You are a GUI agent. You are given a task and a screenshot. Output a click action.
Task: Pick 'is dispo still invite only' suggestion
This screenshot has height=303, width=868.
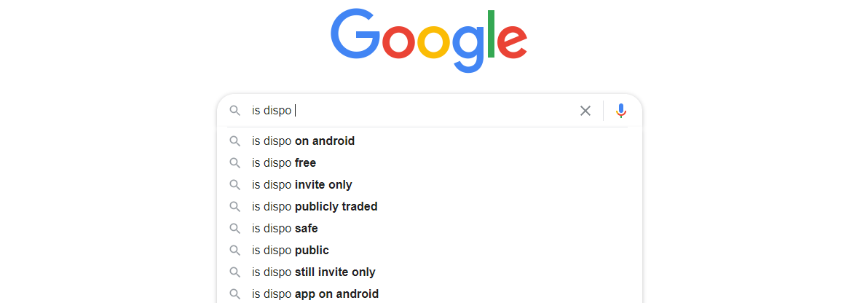tap(430, 272)
